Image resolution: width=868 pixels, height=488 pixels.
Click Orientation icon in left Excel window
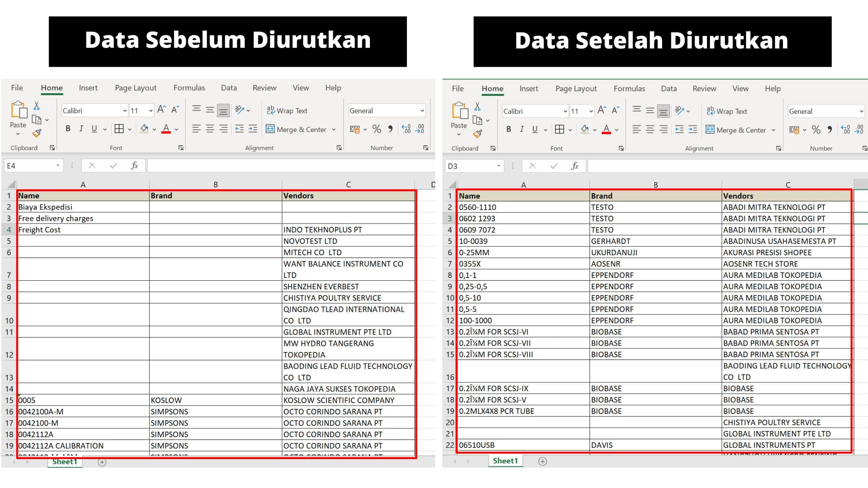[240, 110]
